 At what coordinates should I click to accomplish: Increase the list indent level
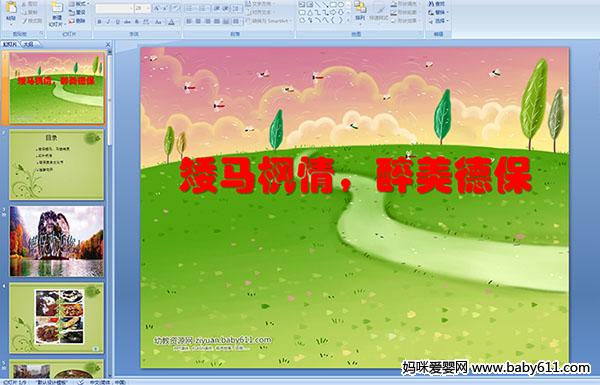226,8
